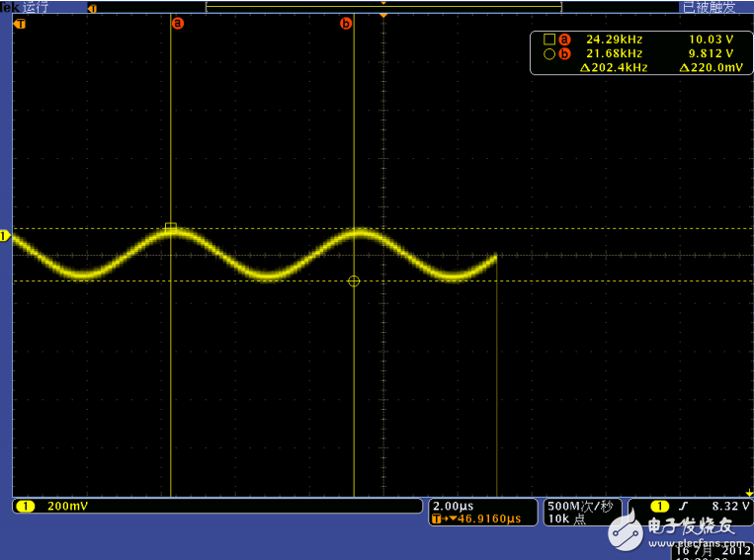Viewport: 754px width, 560px height.
Task: Click the square cursor marker on waveform peak
Action: [171, 228]
